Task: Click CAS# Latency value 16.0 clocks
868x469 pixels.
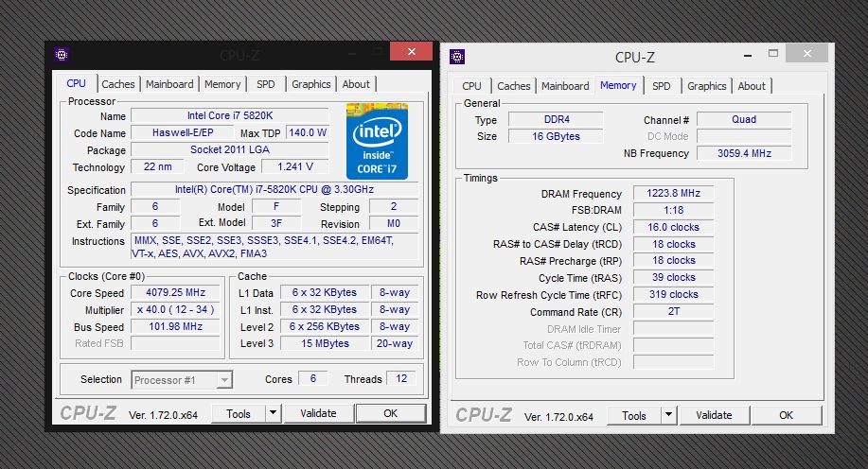Action: click(x=673, y=227)
